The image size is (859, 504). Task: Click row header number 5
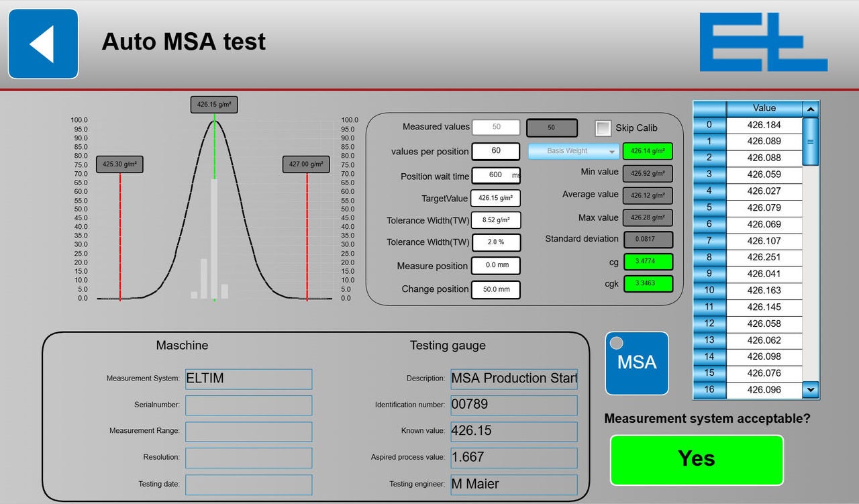coord(709,207)
